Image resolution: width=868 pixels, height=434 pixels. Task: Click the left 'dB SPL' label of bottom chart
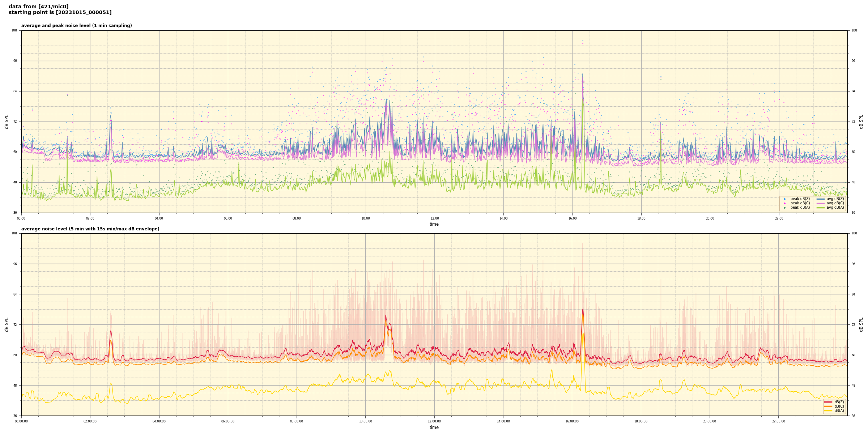(x=7, y=324)
